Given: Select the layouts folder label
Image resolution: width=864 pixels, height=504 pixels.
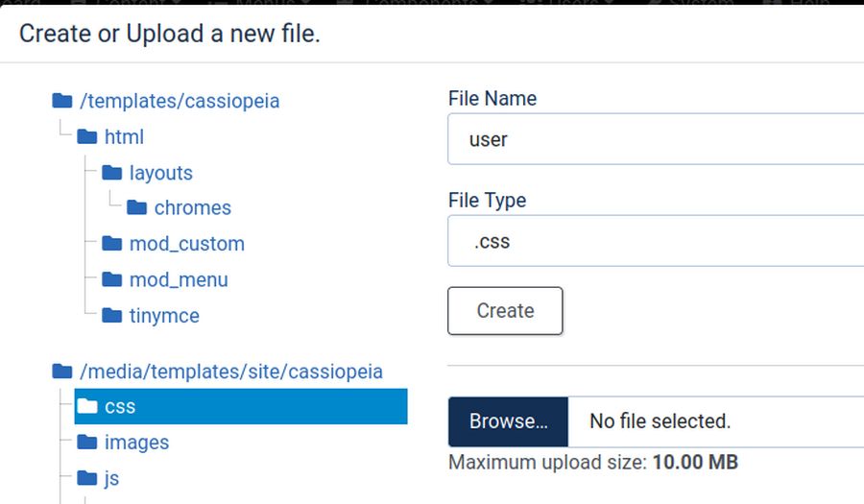Looking at the screenshot, I should point(160,173).
